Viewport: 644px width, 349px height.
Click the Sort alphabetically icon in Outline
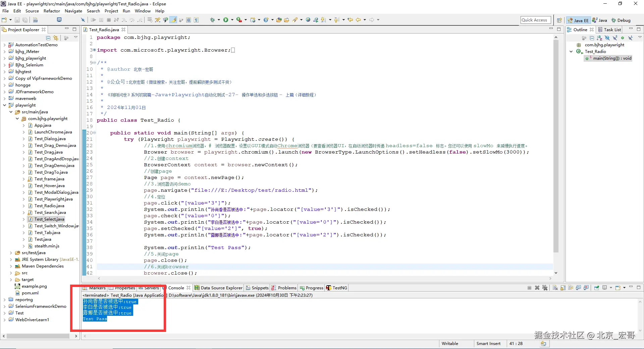coord(599,38)
